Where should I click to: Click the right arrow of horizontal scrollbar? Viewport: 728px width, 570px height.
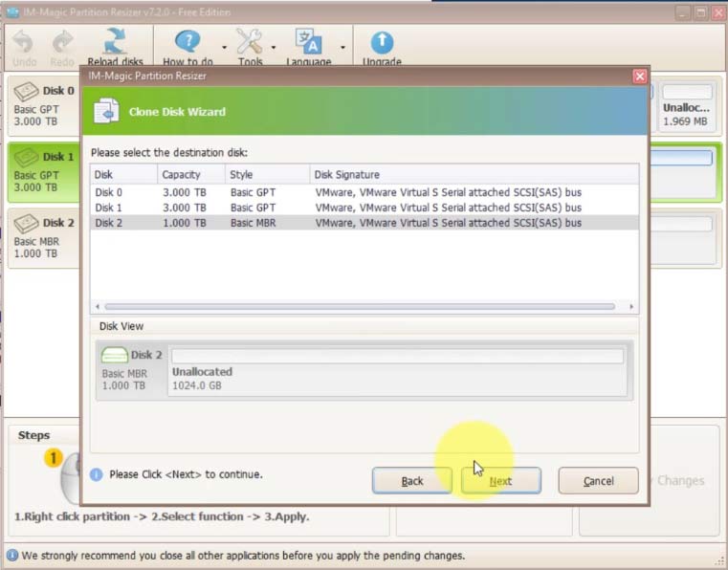[631, 306]
